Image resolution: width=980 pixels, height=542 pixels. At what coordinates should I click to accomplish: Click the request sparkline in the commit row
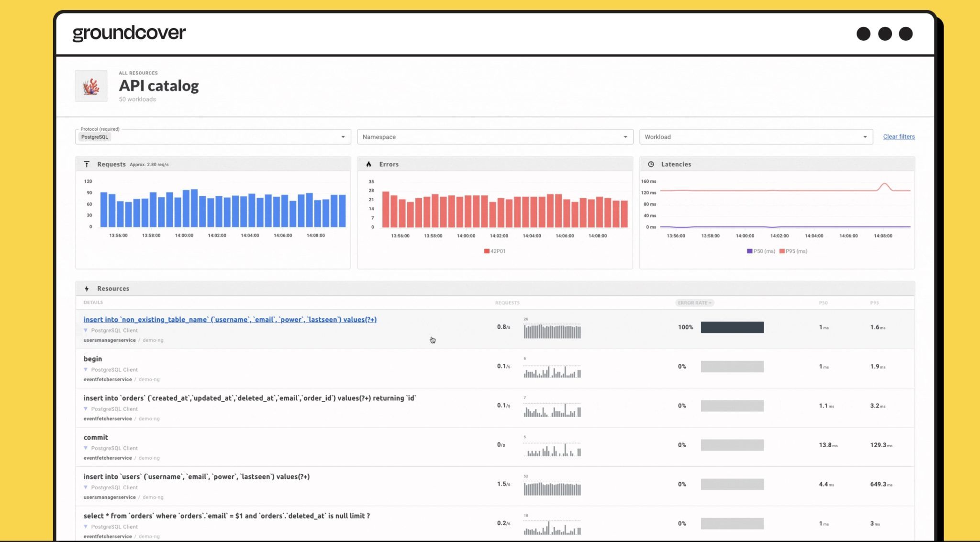(552, 450)
